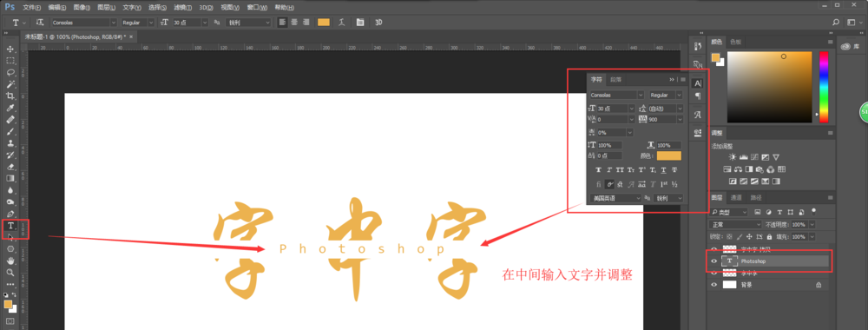Open the 文件 menu
868x330 pixels.
click(x=32, y=8)
